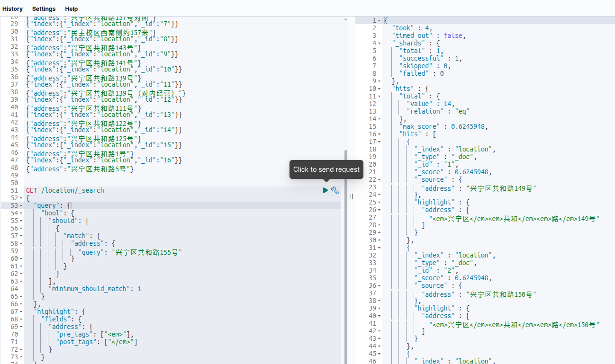Click the address line "兴宁区共和路5号"
The height and width of the screenshot is (364, 615).
tap(80, 169)
